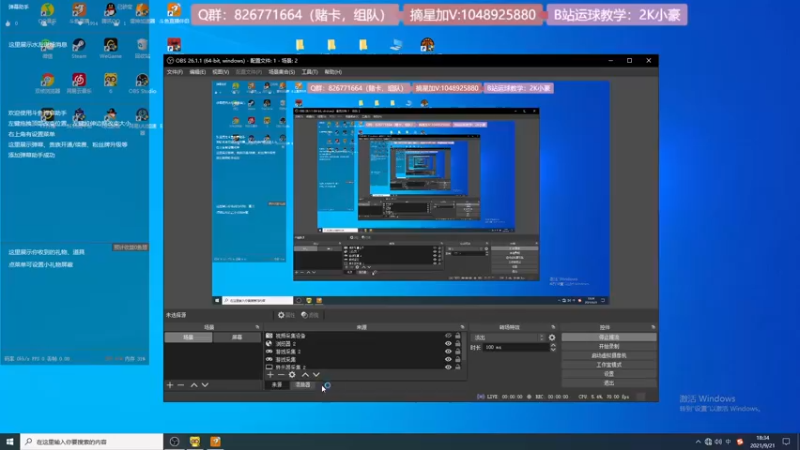Toggle lock of fourth source row
The width and height of the screenshot is (800, 450).
(458, 359)
